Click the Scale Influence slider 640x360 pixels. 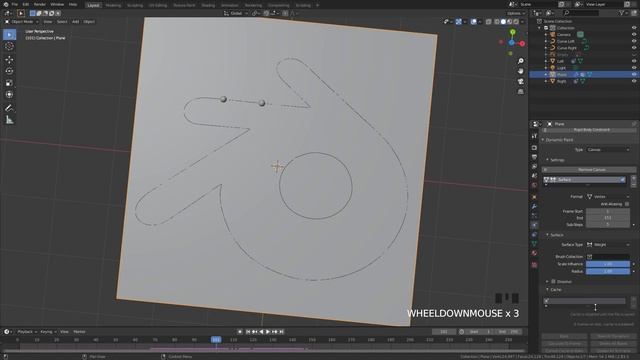608,264
